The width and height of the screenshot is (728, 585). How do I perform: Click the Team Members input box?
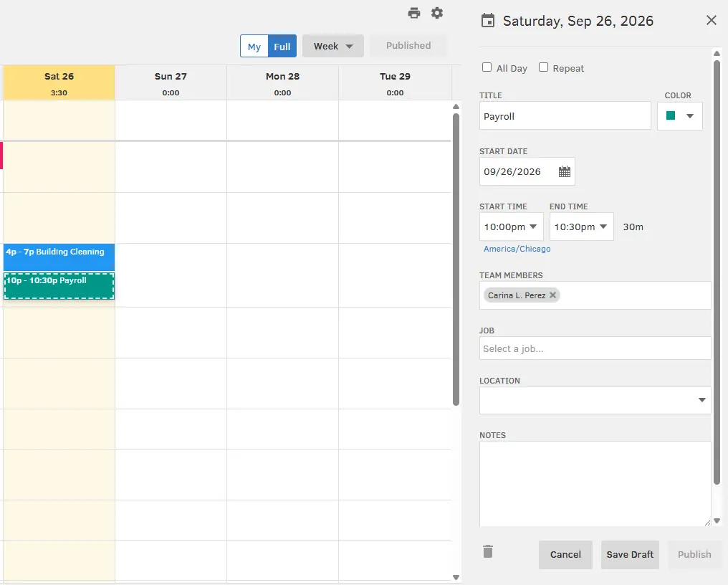595,295
